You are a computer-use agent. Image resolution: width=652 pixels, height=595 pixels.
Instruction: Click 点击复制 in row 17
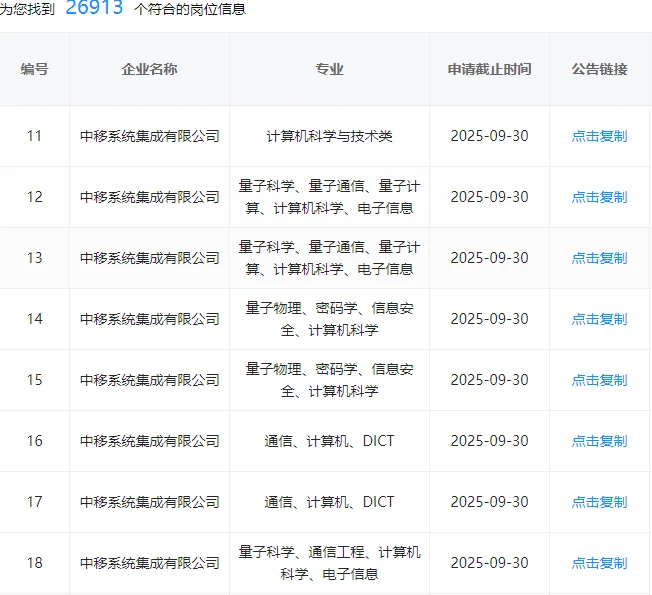coord(599,502)
